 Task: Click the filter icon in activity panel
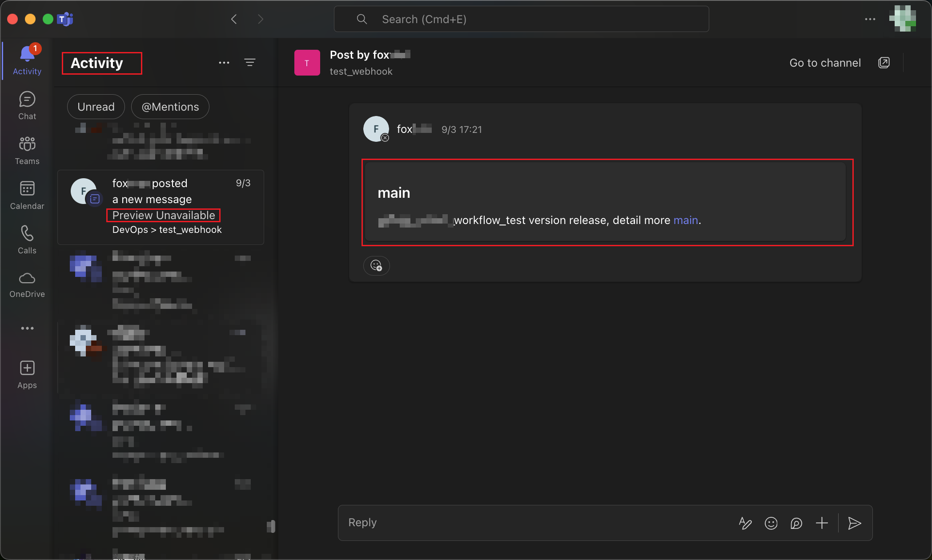249,63
